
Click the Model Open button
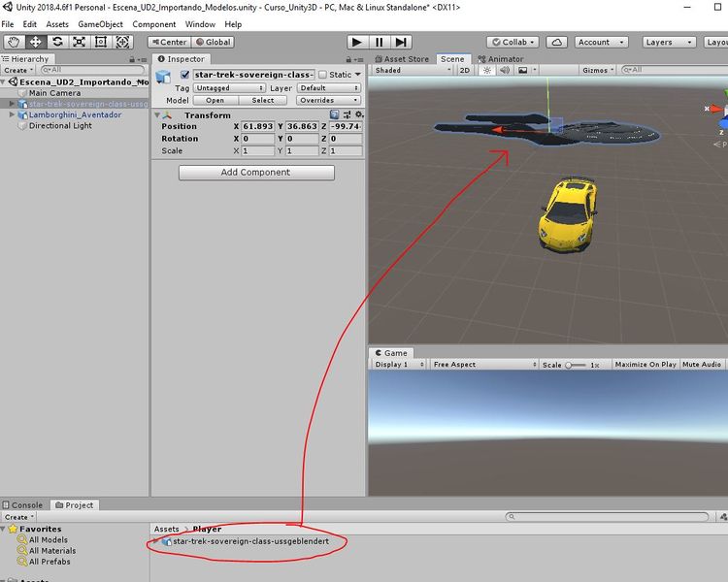[215, 100]
